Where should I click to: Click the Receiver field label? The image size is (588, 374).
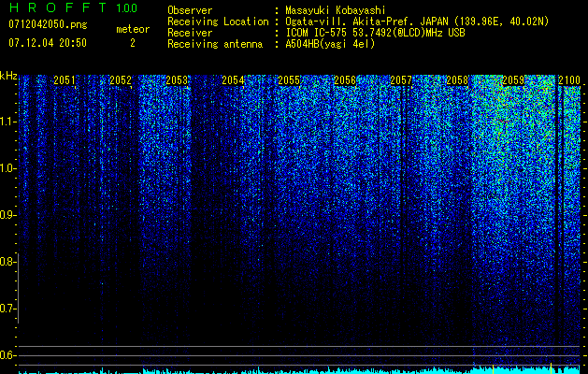coord(190,33)
